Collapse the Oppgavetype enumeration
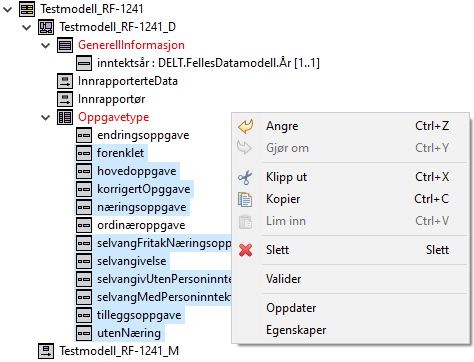 click(46, 118)
